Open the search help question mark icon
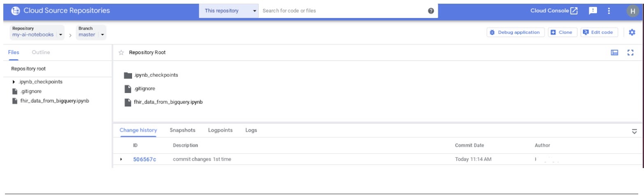Screen dimensions: 644x196 tap(431, 11)
